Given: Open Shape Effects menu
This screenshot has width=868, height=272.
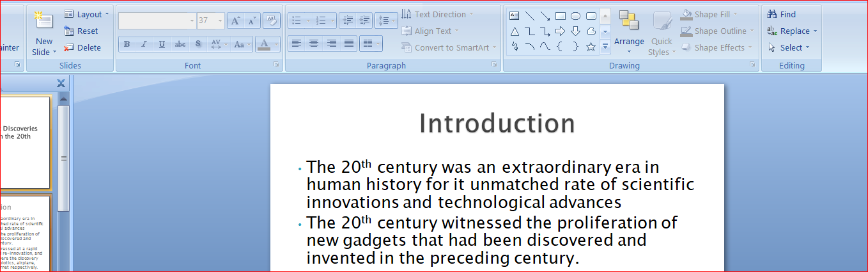Looking at the screenshot, I should 717,47.
